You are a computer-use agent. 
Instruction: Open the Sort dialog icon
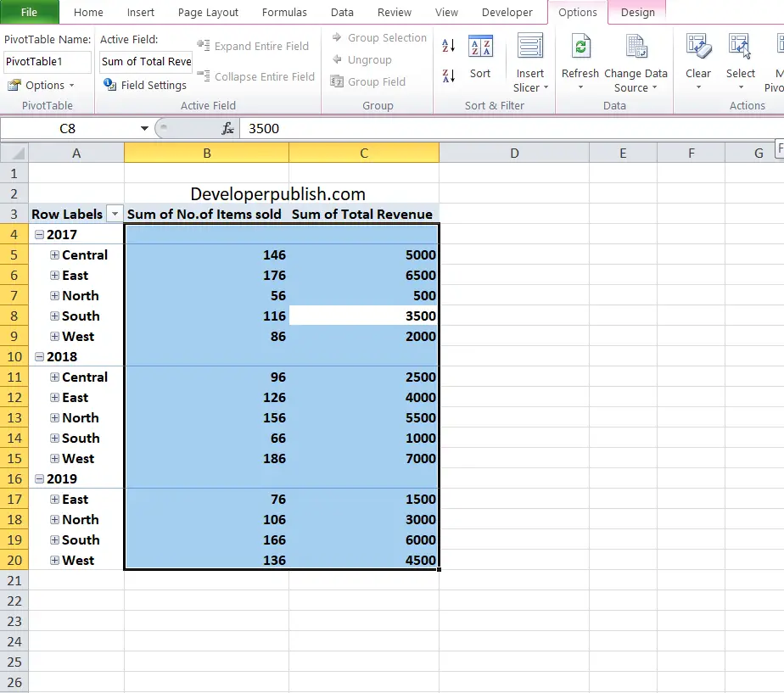coord(480,47)
